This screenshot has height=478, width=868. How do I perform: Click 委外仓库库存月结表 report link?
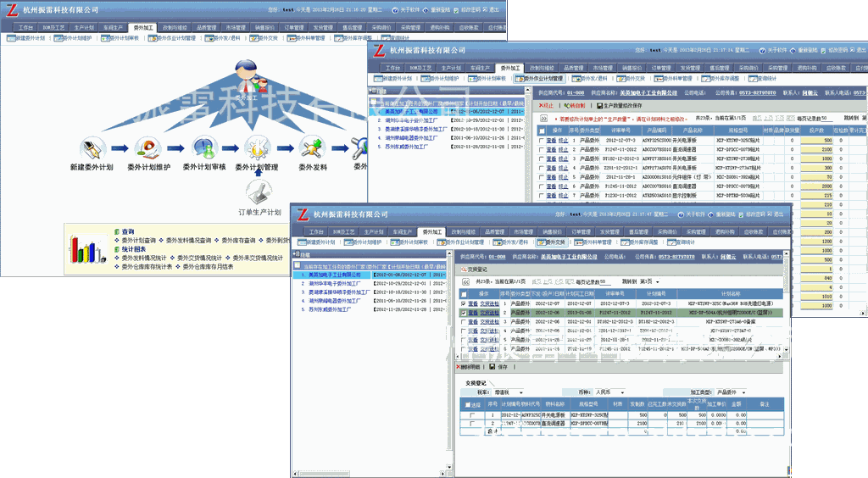tap(209, 267)
